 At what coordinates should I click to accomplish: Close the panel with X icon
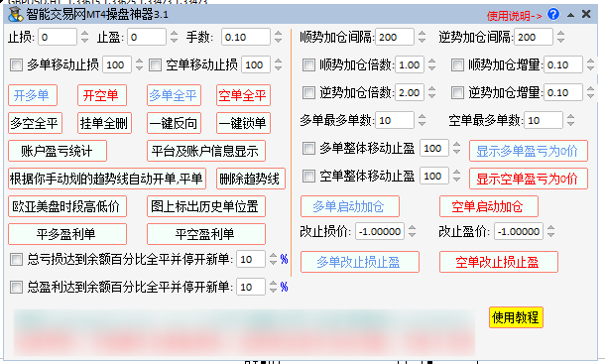[586, 14]
